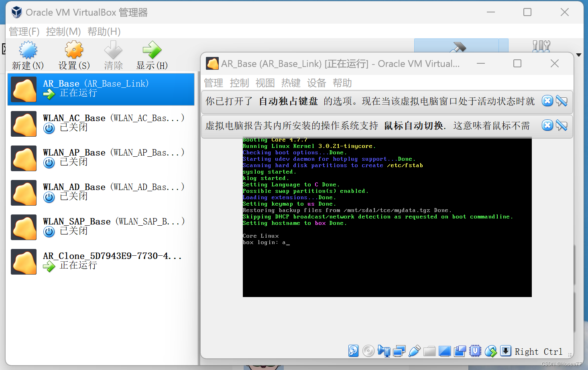Open preferences via the 自动独占键盘 wrench icon
The height and width of the screenshot is (370, 588).
[x=562, y=101]
